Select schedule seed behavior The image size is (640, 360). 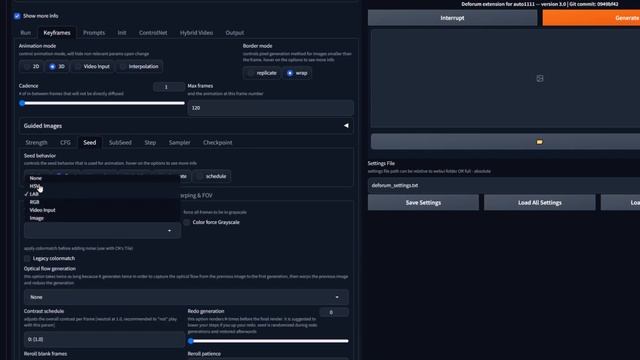coord(212,176)
